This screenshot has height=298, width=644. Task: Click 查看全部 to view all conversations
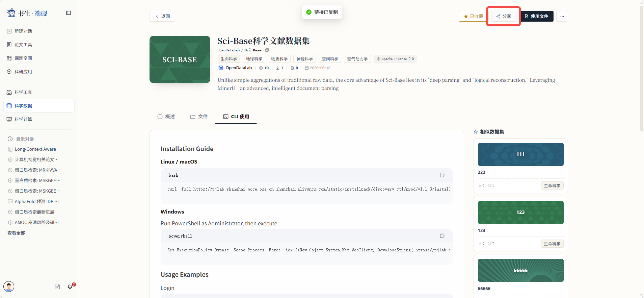click(x=16, y=233)
